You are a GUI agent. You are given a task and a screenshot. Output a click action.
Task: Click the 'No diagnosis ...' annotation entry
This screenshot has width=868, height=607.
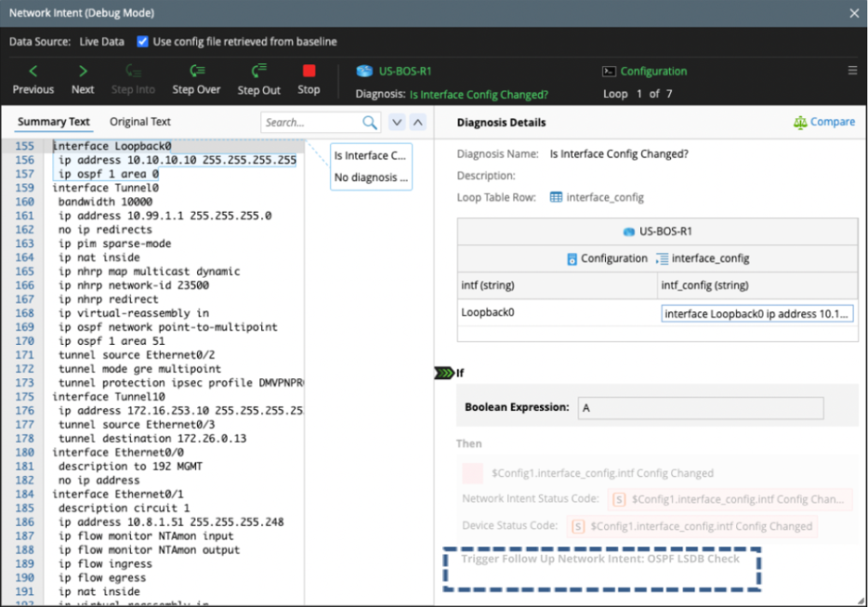click(370, 178)
